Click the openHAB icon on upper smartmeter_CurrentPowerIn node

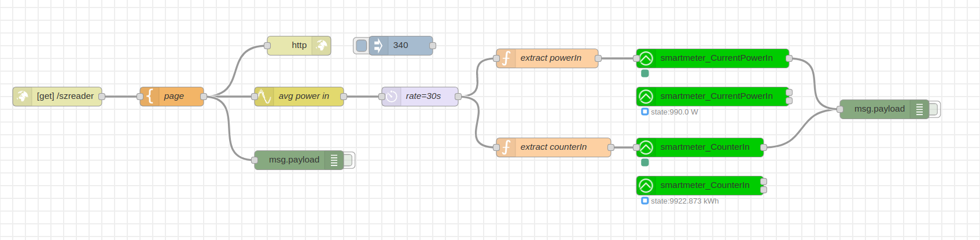click(646, 58)
